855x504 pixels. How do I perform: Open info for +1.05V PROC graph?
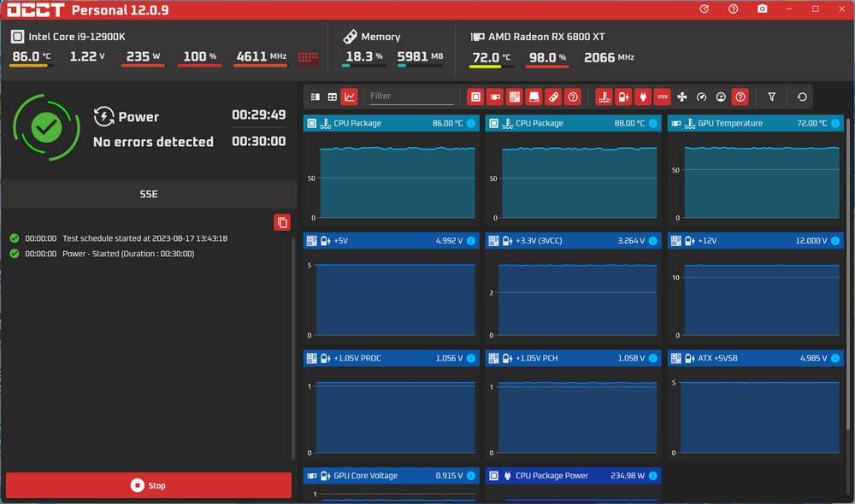(471, 358)
